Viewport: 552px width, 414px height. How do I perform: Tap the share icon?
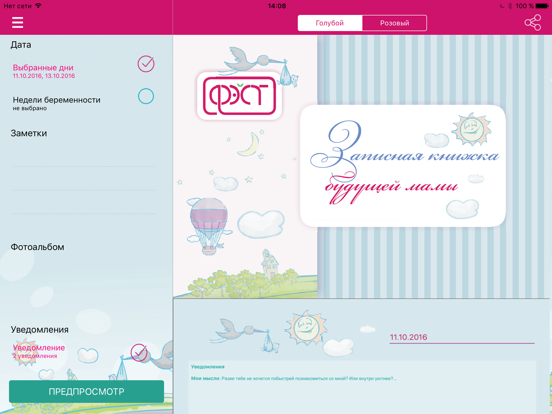tap(533, 23)
